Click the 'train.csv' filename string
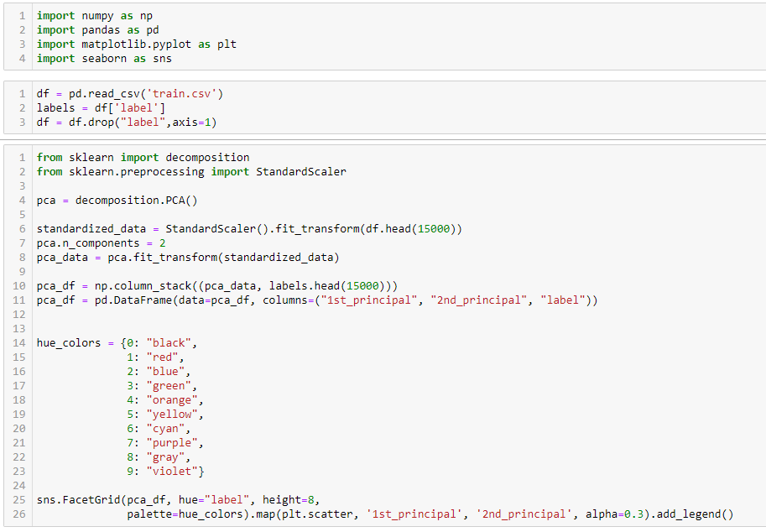The width and height of the screenshot is (766, 532). pos(187,94)
